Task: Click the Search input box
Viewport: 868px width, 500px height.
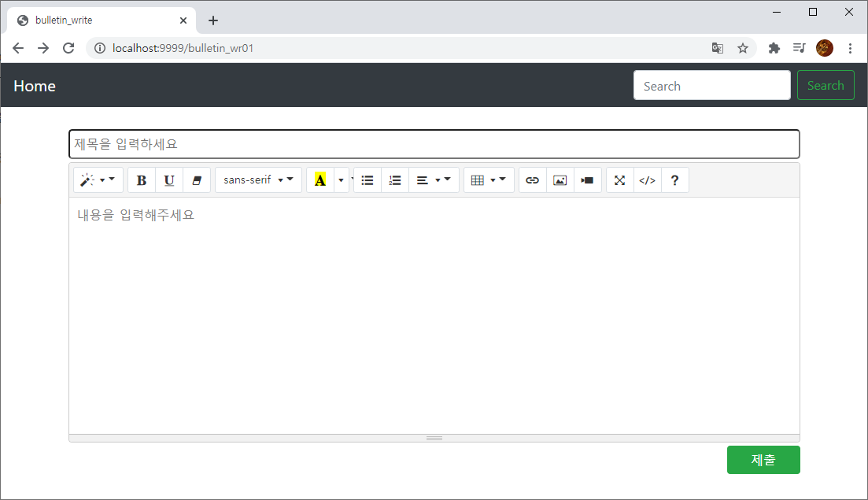Action: coord(712,85)
